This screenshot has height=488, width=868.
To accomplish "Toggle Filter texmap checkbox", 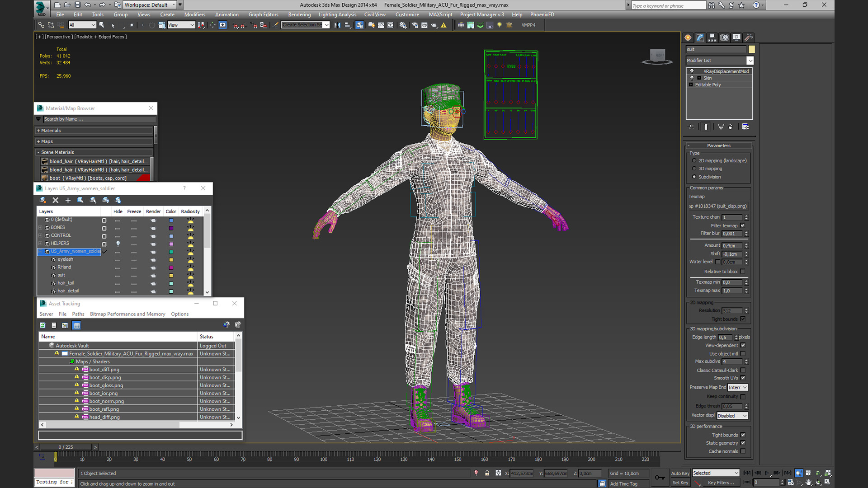I will [x=742, y=225].
